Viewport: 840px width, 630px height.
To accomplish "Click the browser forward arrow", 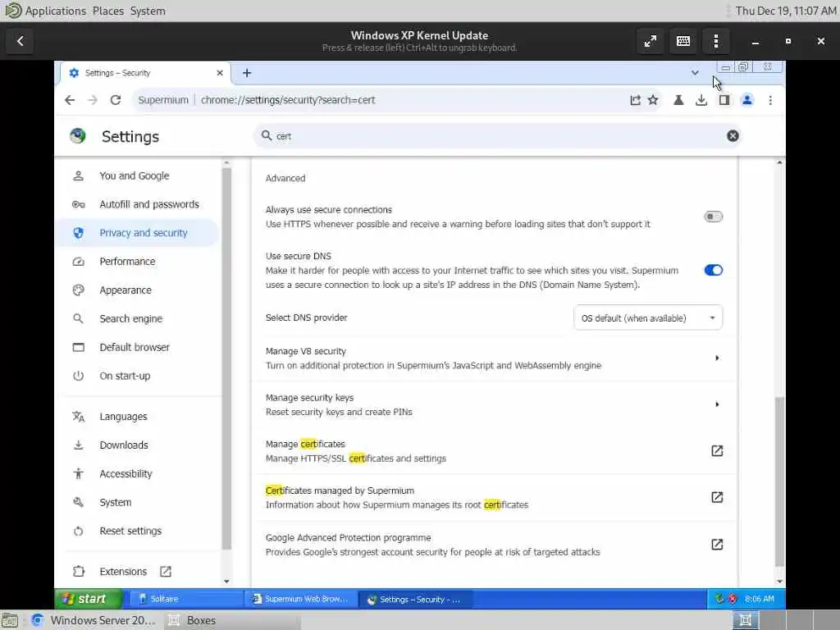I will [x=93, y=100].
